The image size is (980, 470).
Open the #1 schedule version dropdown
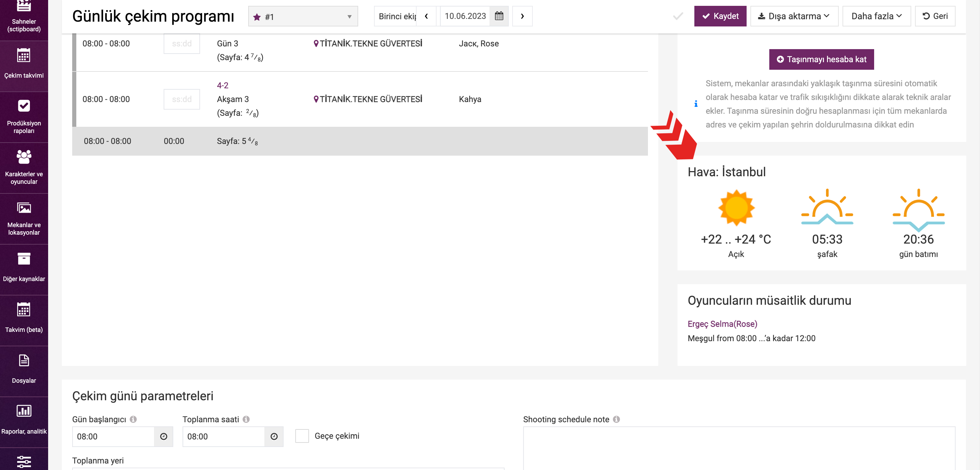[303, 16]
